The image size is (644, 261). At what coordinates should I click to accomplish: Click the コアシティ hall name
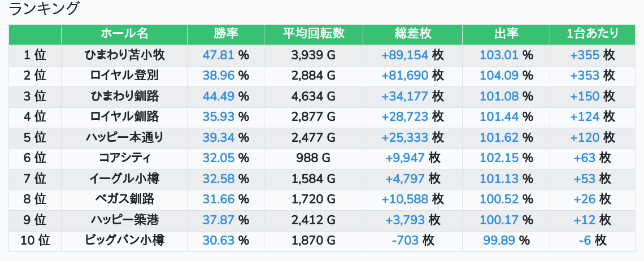tap(124, 158)
